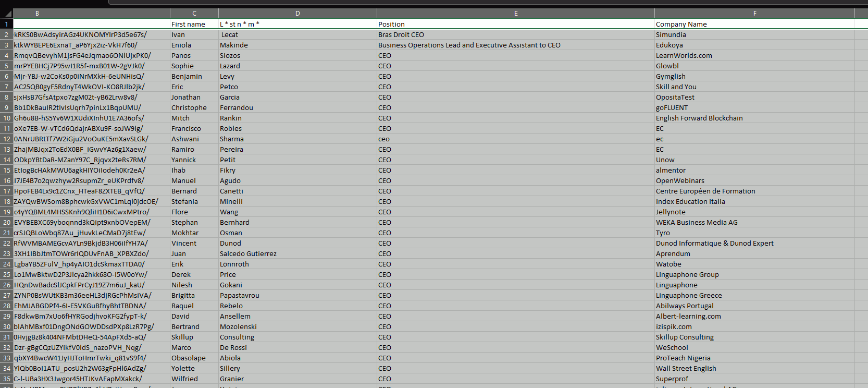The width and height of the screenshot is (868, 388).
Task: Click the 'Edukoya' company cell
Action: (754, 45)
